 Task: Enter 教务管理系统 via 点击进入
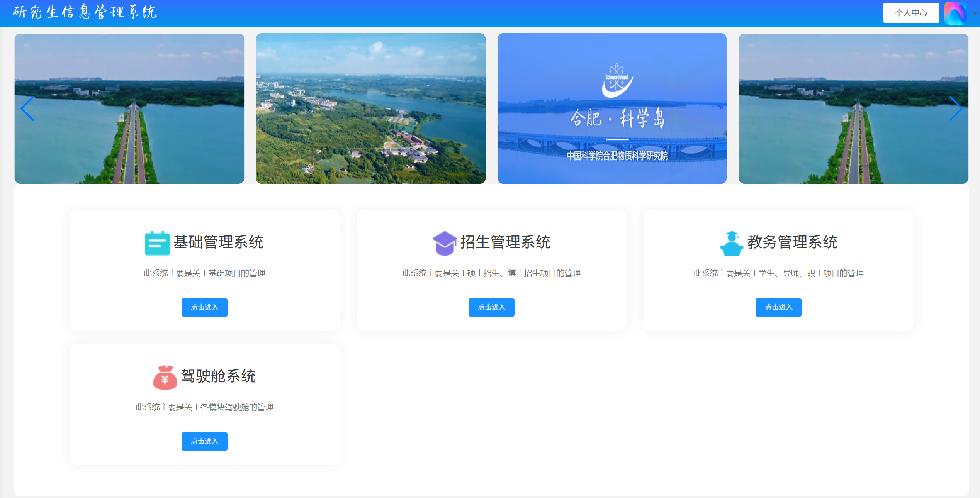tap(778, 307)
